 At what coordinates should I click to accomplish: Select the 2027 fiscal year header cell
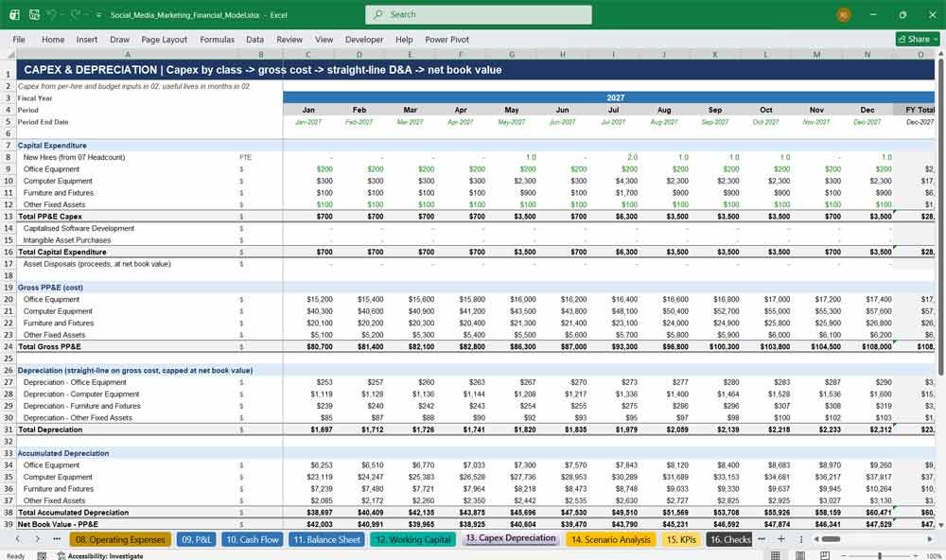click(x=608, y=97)
